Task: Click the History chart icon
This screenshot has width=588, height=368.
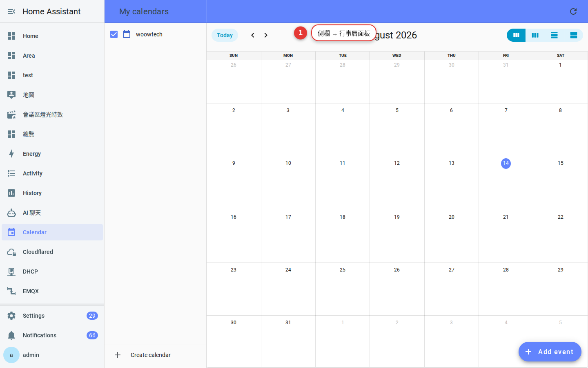Action: [11, 193]
